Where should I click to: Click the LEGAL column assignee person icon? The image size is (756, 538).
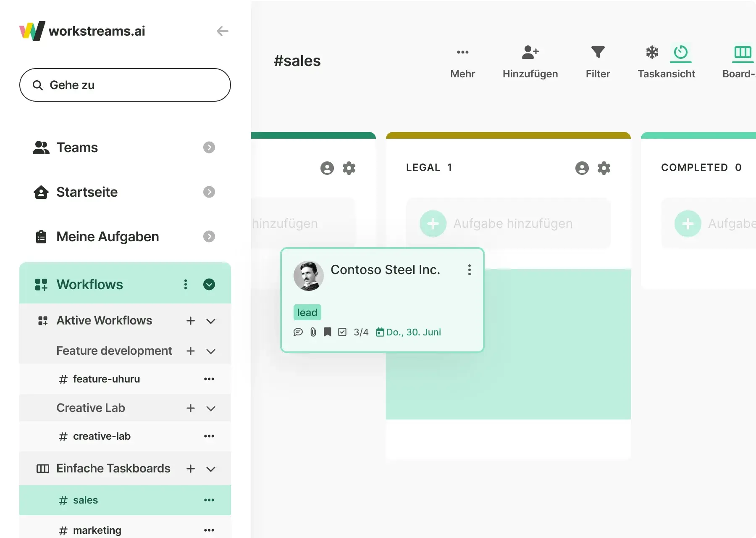[582, 168]
